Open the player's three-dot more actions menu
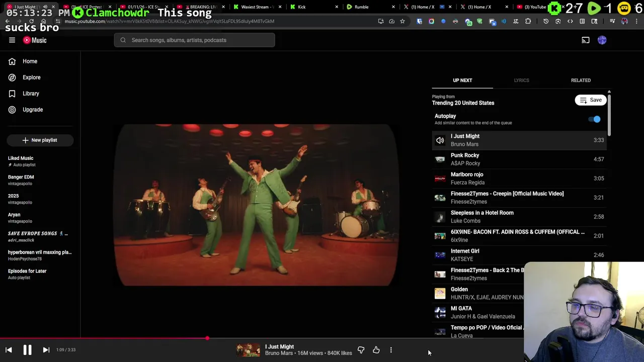This screenshot has width=644, height=362. (391, 350)
